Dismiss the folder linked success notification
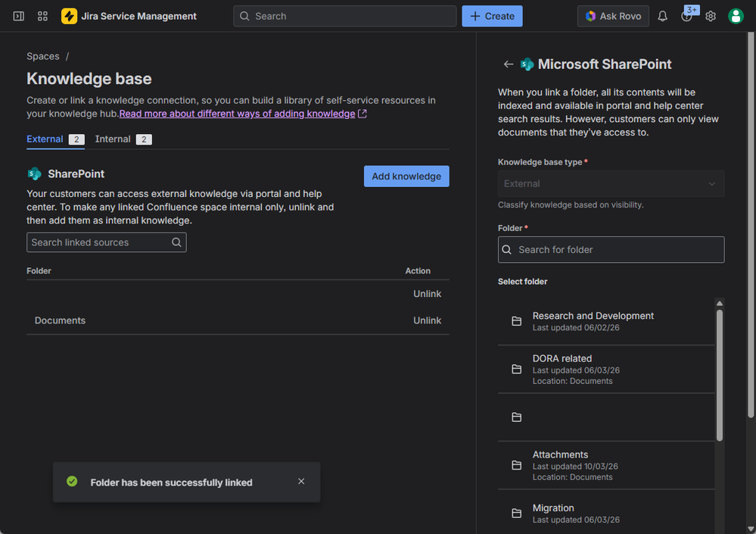The height and width of the screenshot is (534, 756). [x=301, y=482]
